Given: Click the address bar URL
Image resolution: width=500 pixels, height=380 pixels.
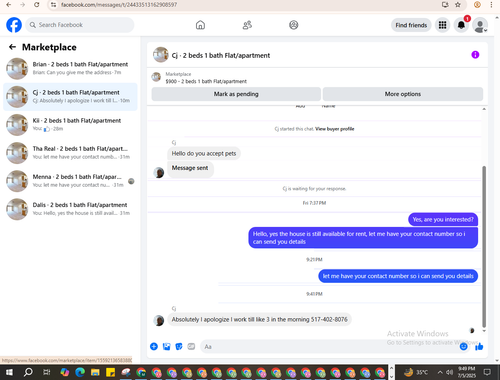Looking at the screenshot, I should 119,5.
